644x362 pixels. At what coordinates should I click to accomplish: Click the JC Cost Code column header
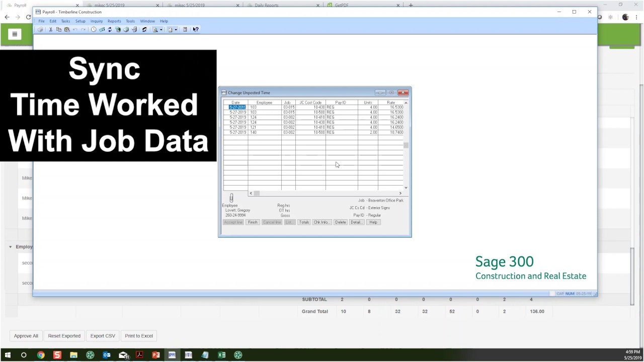(x=310, y=103)
